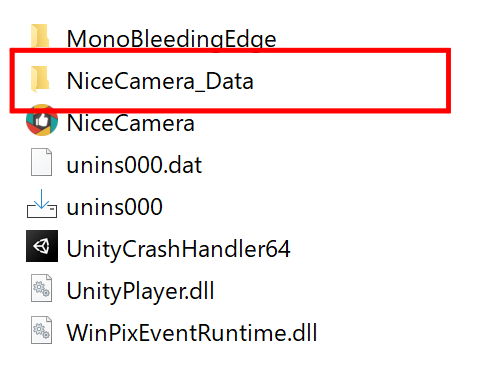Click the NiceCamera application name
The width and height of the screenshot is (485, 383).
click(130, 123)
